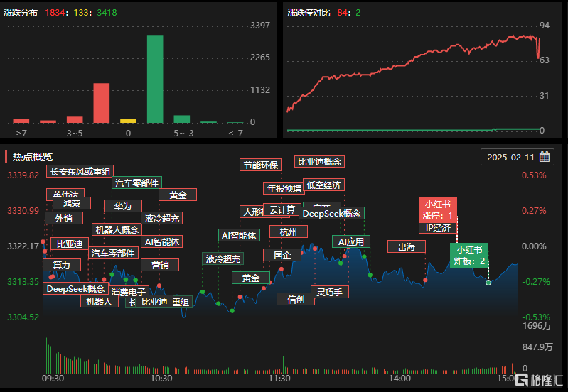Screen dimensions: 568x392
Task: Click the 涨跌停对比 heading
Action: click(309, 12)
